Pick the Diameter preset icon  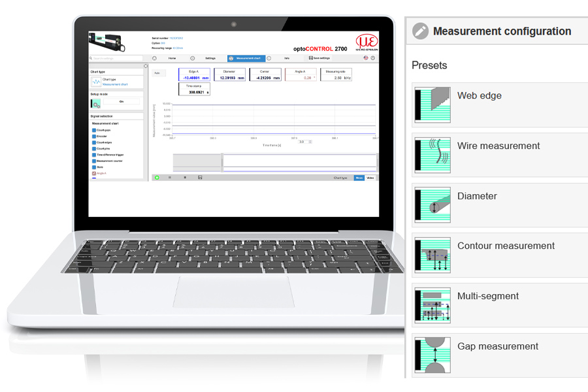coord(433,205)
